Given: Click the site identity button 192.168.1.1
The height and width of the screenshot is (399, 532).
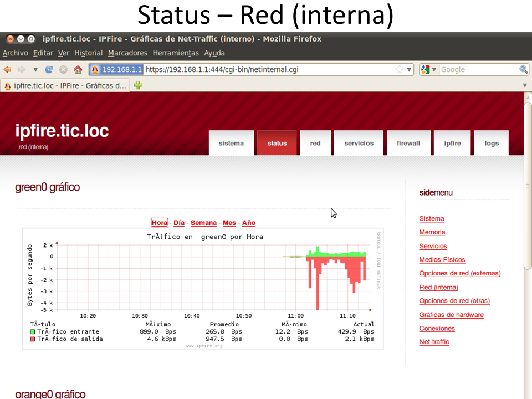Looking at the screenshot, I should pyautogui.click(x=116, y=70).
